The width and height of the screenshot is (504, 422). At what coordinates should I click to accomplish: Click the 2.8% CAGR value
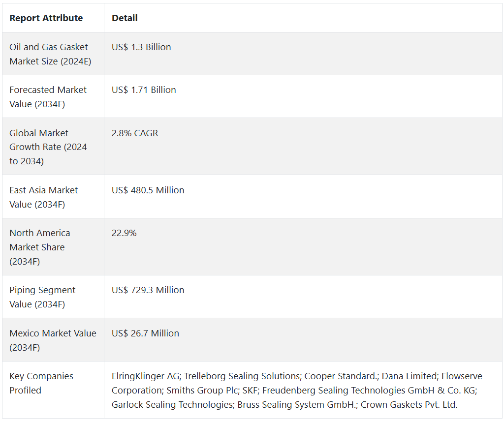[x=135, y=133]
